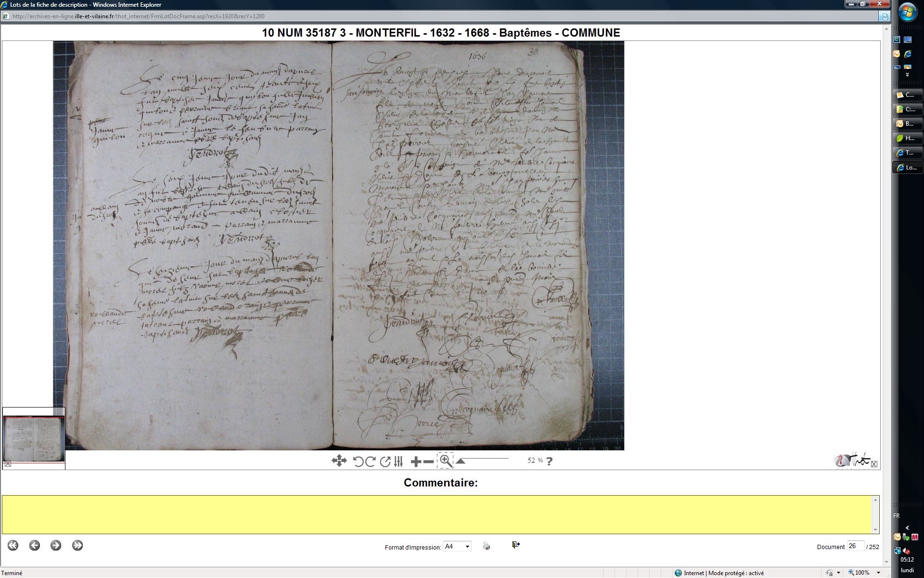Click the page thumbnail navigator preview
The width and height of the screenshot is (924, 578).
pos(34,438)
